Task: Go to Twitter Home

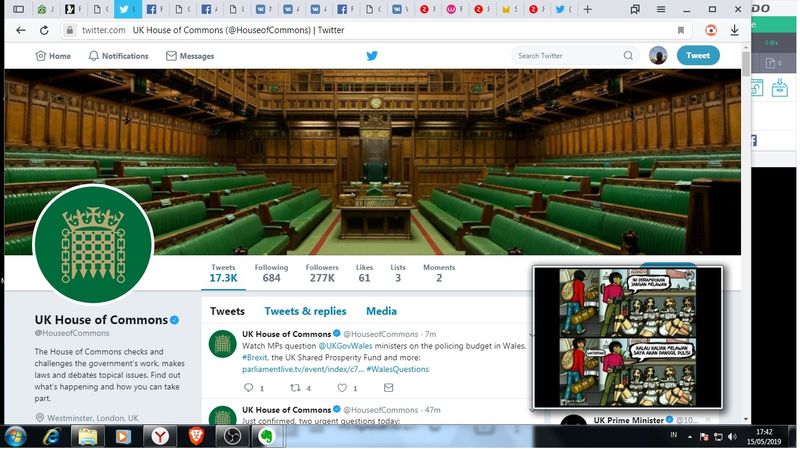Action: pos(53,56)
